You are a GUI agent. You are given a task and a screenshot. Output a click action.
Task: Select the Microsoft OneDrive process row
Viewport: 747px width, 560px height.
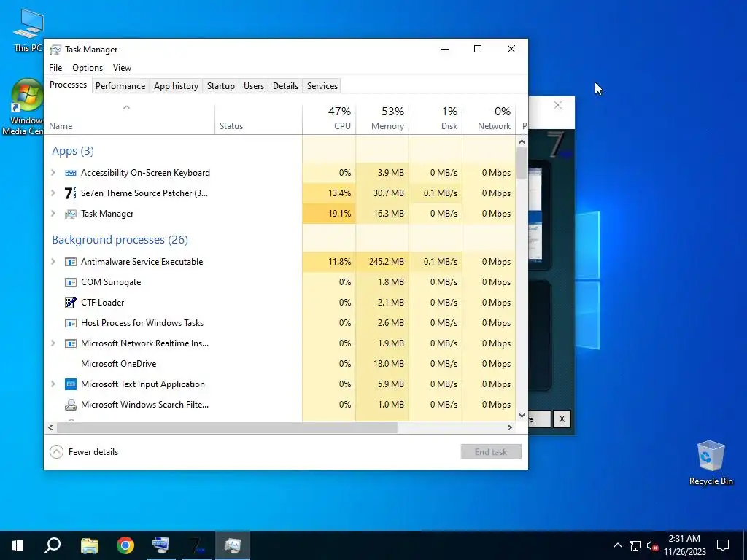(x=280, y=364)
